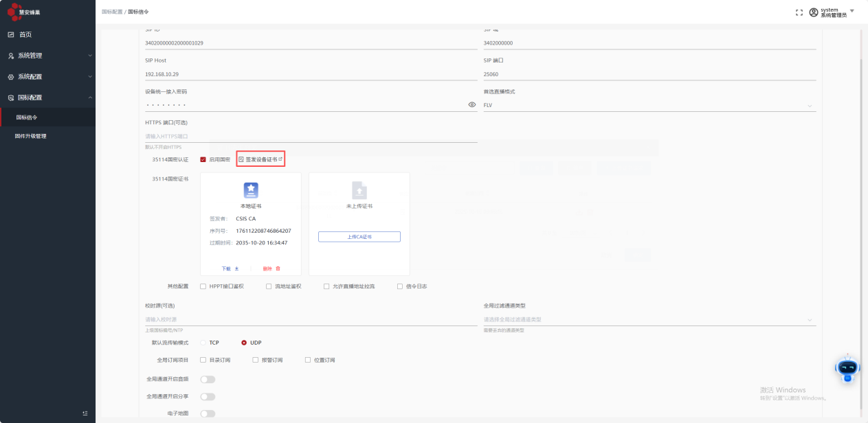
Task: Click the 上传CA证书 button
Action: [359, 237]
